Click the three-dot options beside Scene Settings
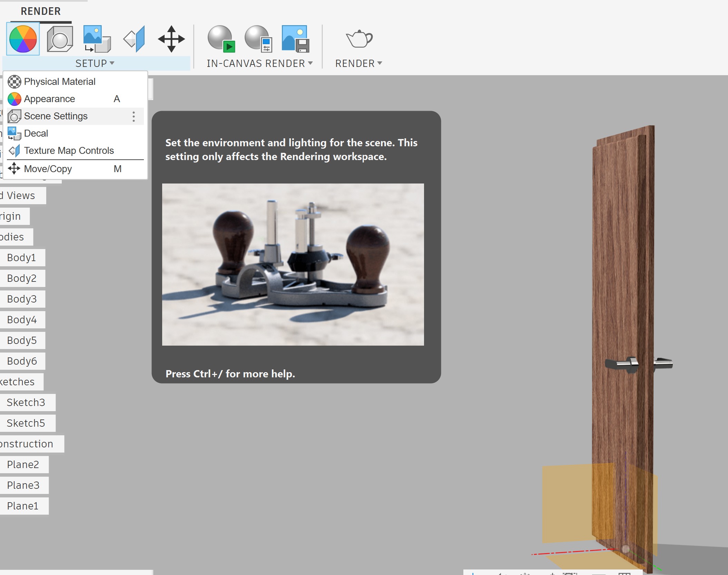 tap(134, 116)
